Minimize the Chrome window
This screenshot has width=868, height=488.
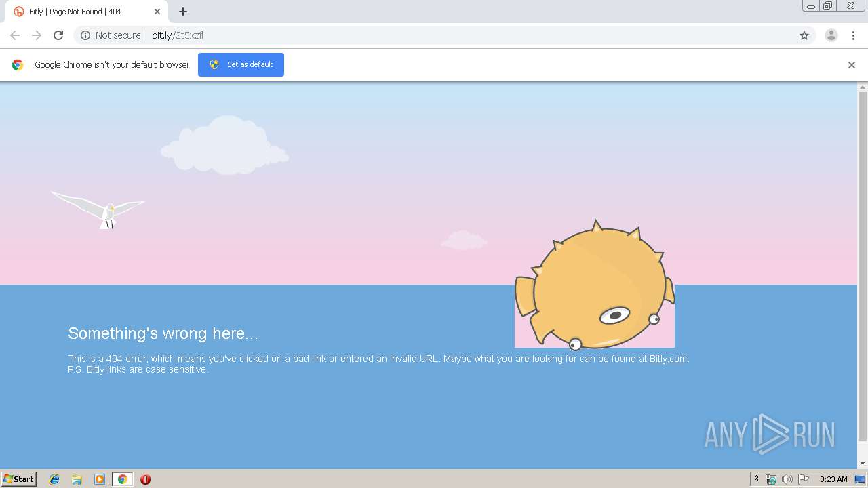click(x=811, y=6)
